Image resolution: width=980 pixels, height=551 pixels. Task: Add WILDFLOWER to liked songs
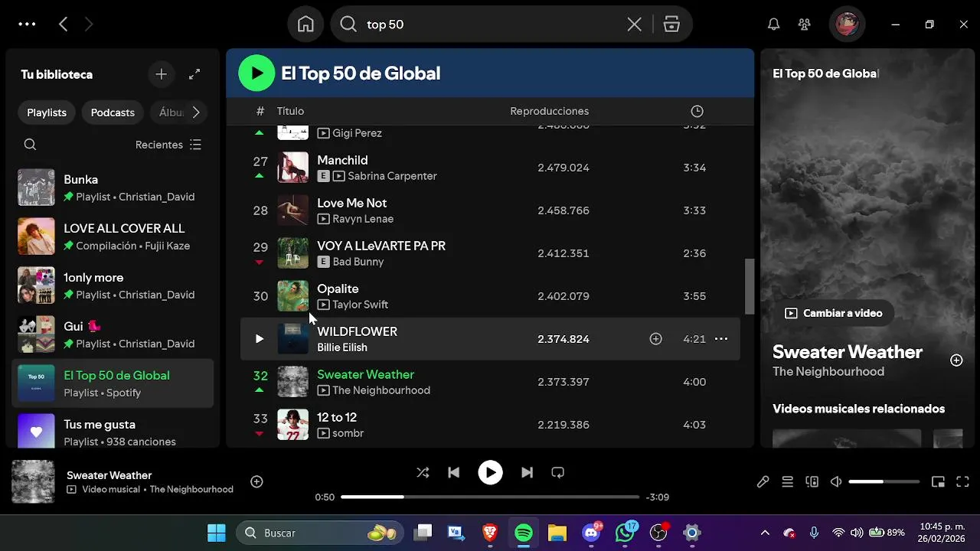(655, 339)
